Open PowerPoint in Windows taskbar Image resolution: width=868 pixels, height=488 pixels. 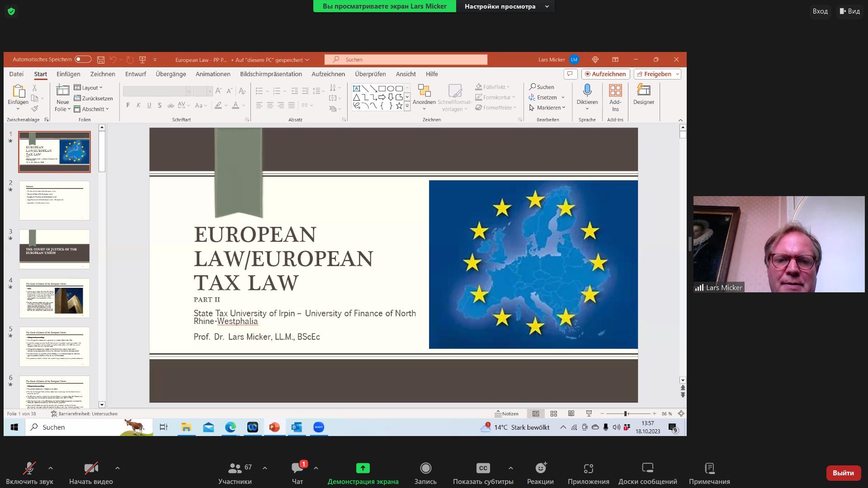pos(274,427)
